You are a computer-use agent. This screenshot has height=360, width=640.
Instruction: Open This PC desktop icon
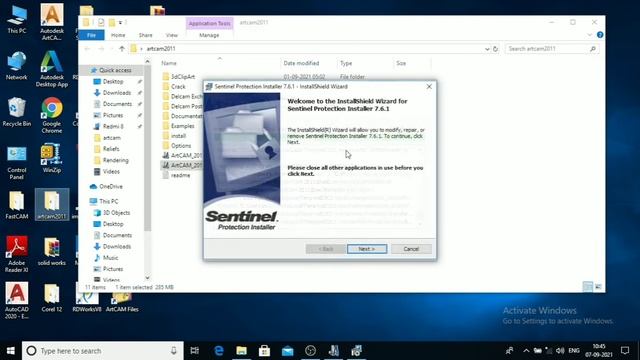(17, 20)
